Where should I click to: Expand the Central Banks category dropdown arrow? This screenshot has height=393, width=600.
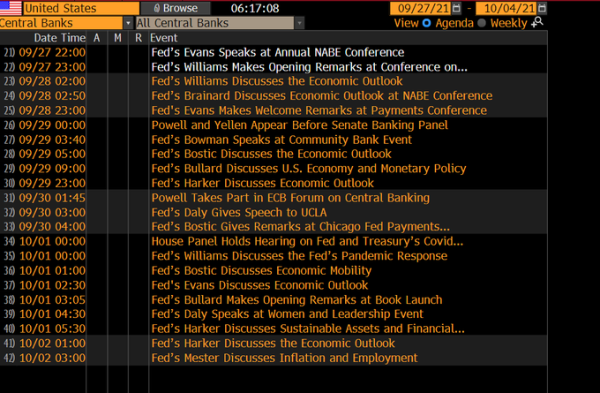pos(128,23)
